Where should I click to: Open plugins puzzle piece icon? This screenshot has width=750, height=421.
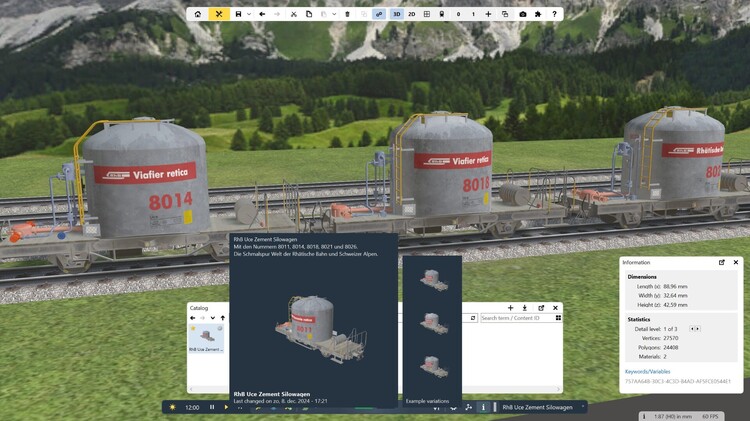(538, 14)
